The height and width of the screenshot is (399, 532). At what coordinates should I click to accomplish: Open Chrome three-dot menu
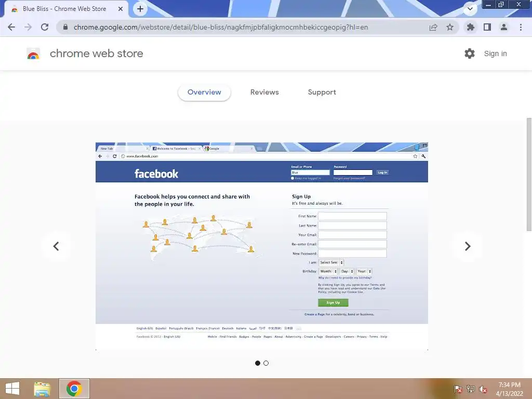pos(521,27)
